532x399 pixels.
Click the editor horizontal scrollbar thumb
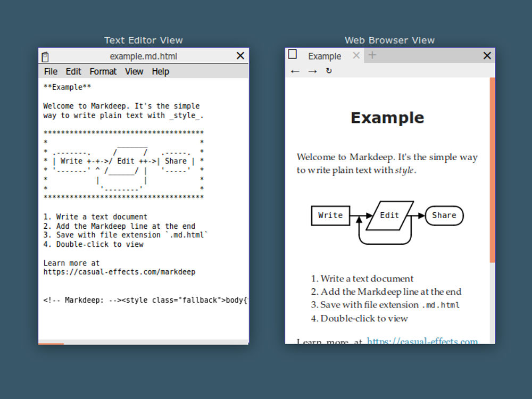tap(51, 344)
